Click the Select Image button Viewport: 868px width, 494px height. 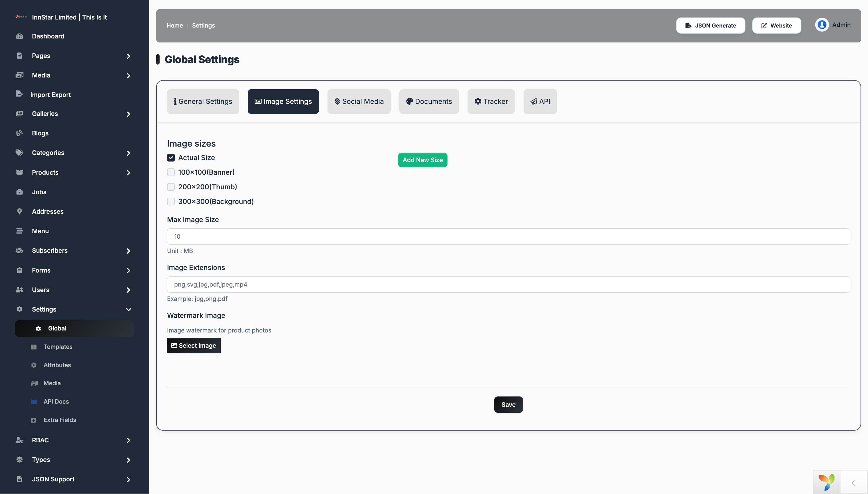[193, 345]
